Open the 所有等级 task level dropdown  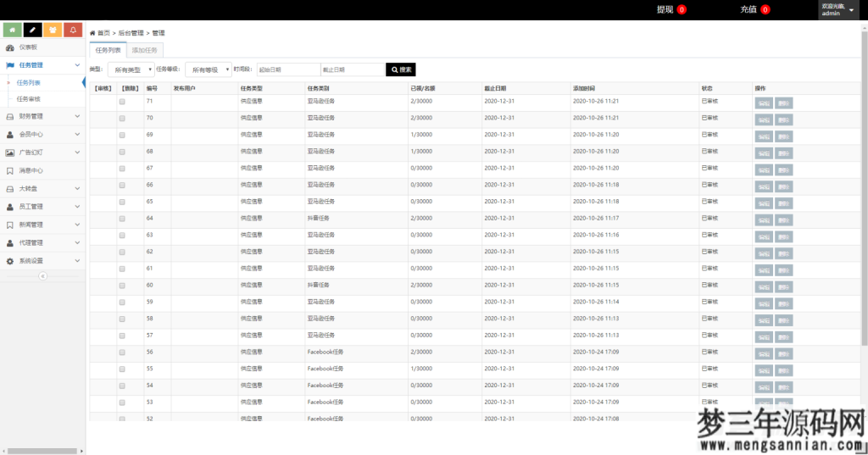tap(208, 69)
